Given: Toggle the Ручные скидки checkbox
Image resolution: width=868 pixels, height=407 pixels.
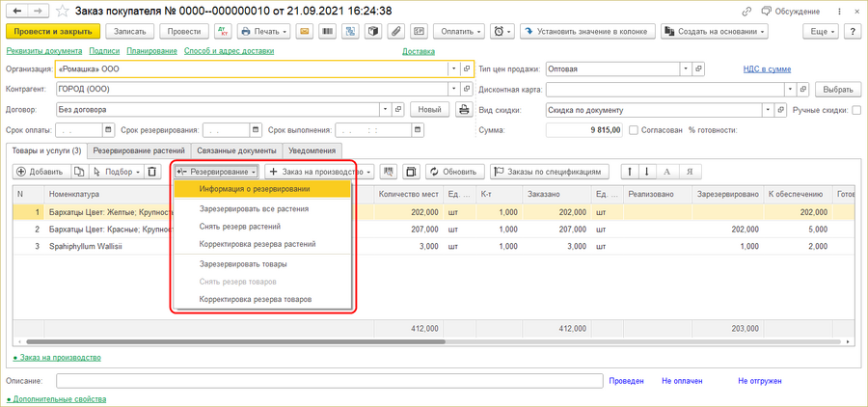Looking at the screenshot, I should click(x=856, y=110).
